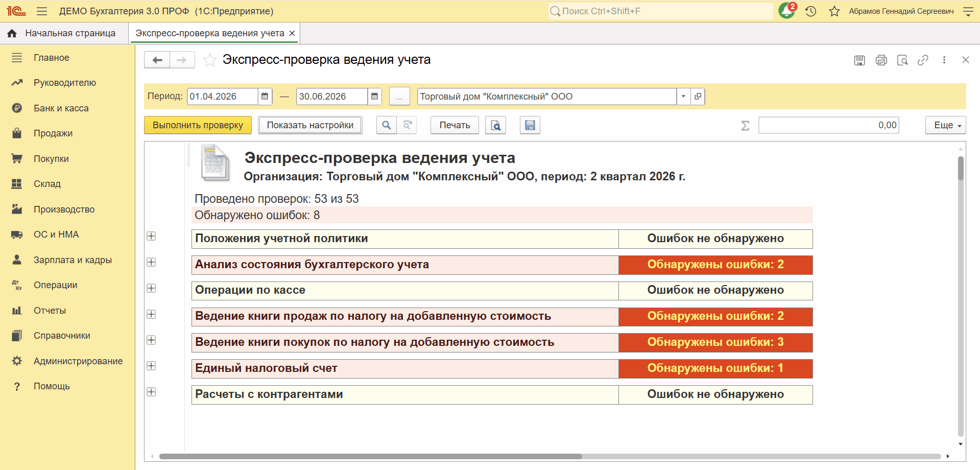
Task: Click the Выполнить проверку button
Action: click(x=198, y=125)
